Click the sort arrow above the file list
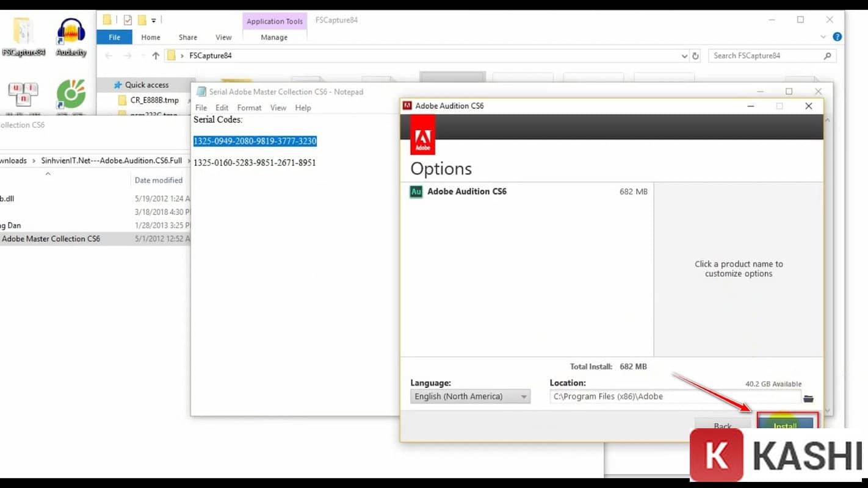Image resolution: width=868 pixels, height=488 pixels. [48, 174]
